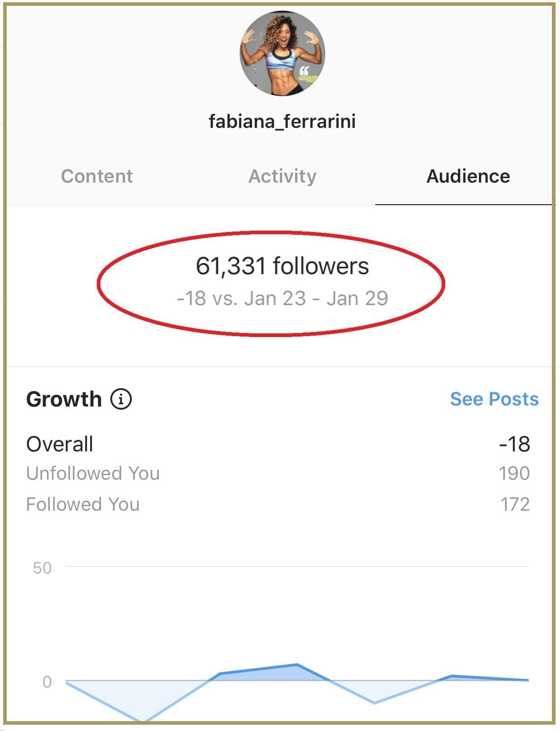This screenshot has width=560, height=731.
Task: Click the 50 axis label on chart
Action: 42,568
